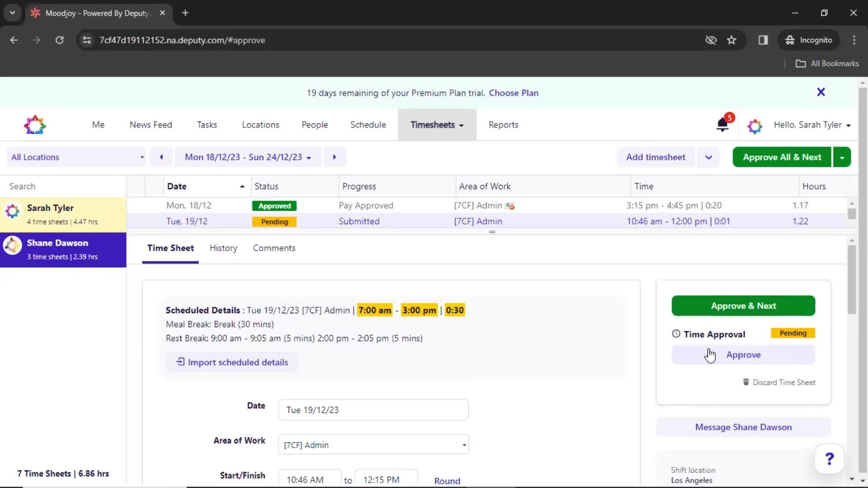Click the bell notifications icon

point(723,125)
